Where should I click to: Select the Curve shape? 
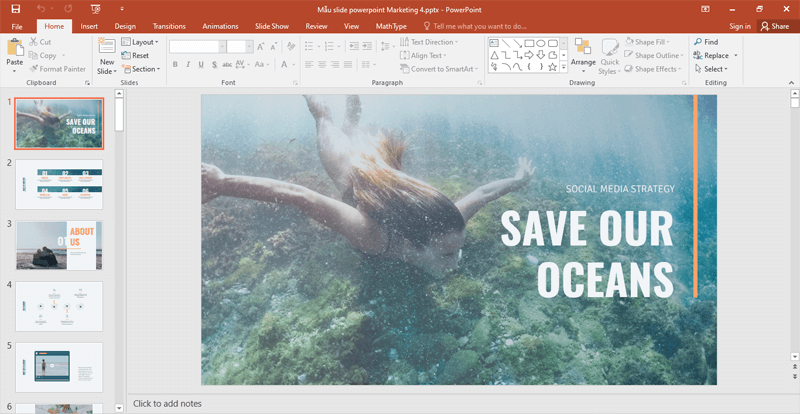(517, 66)
